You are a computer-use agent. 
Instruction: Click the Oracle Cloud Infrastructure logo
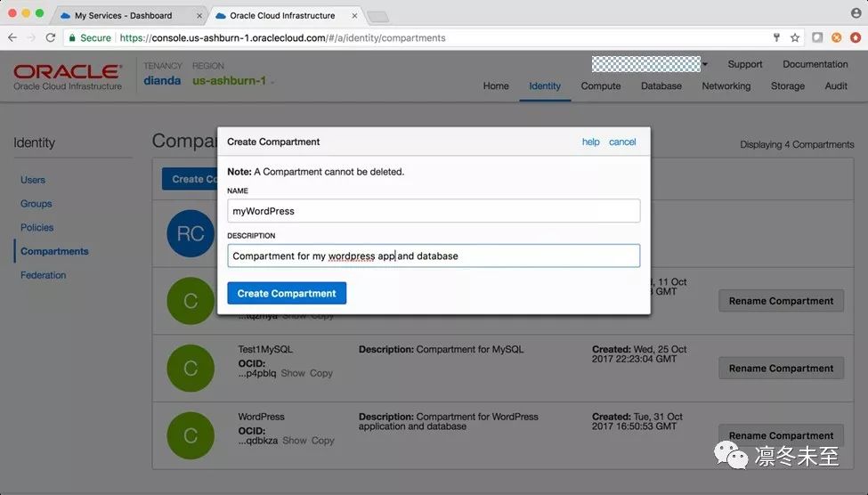[x=68, y=77]
